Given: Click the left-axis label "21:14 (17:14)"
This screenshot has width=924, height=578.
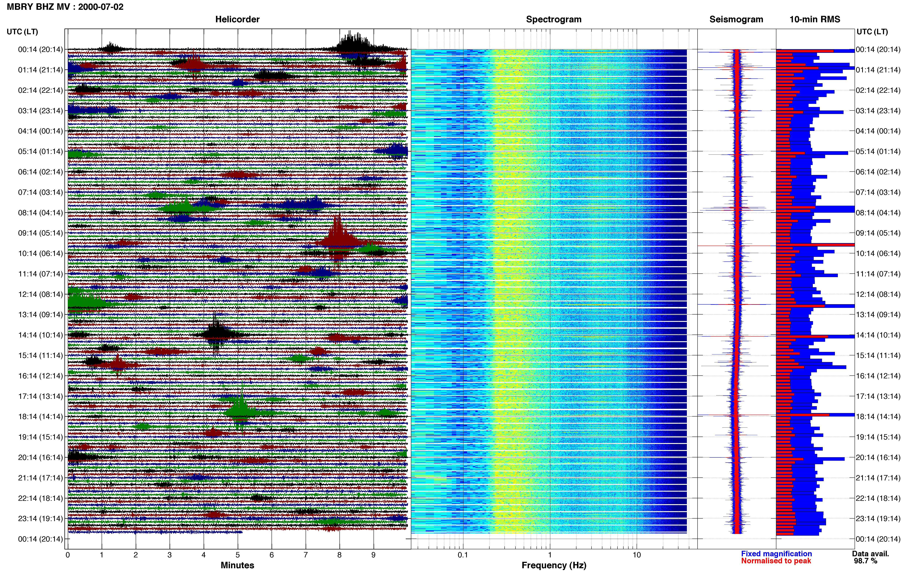Looking at the screenshot, I should (x=41, y=478).
